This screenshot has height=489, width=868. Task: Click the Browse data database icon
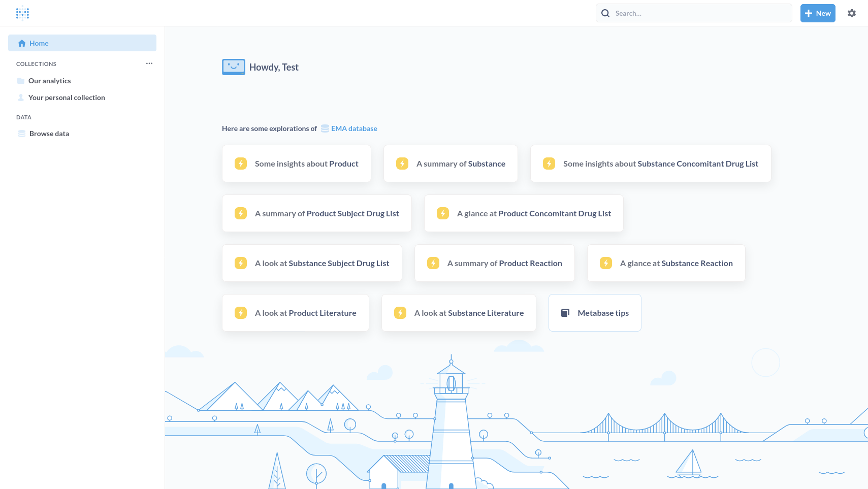(x=22, y=134)
